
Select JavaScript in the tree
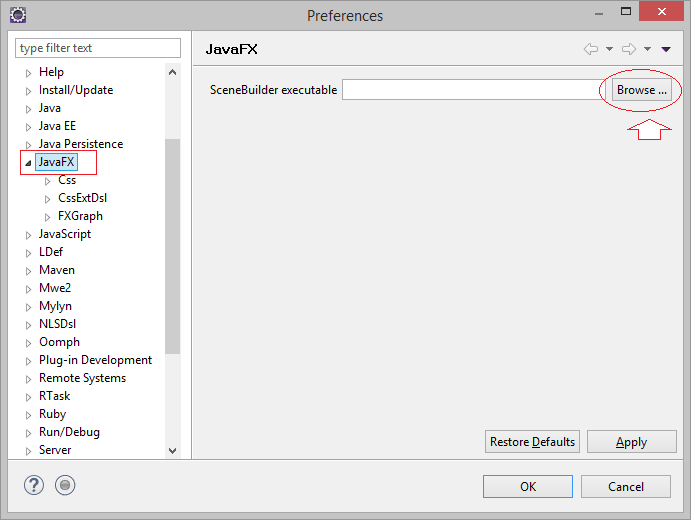coord(65,234)
